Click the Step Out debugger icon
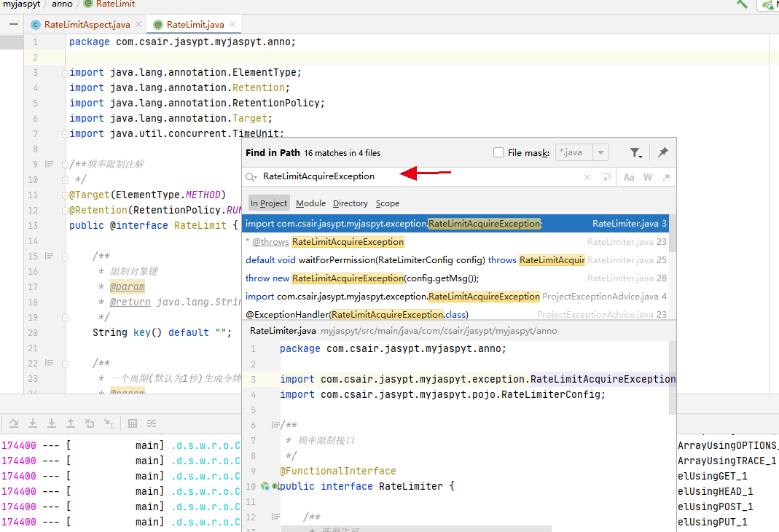This screenshot has height=532, width=779. click(71, 423)
